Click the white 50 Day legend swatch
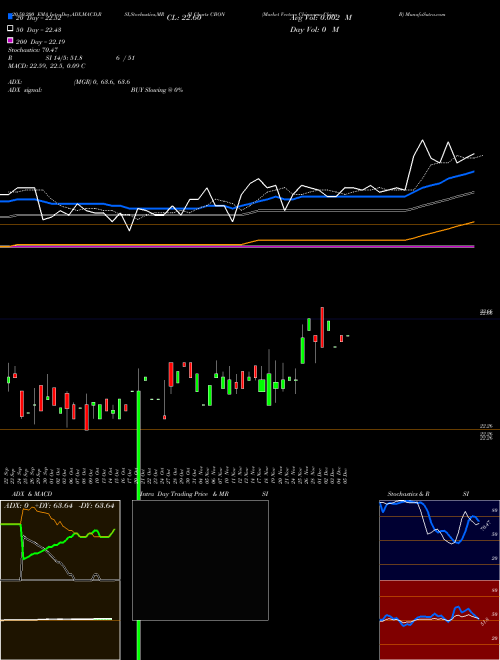 tap(10, 28)
